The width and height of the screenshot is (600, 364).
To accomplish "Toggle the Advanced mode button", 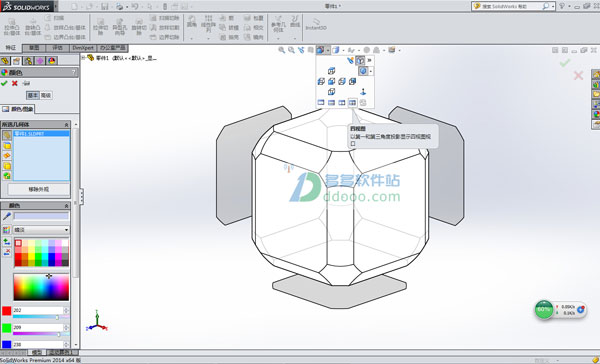I will (46, 95).
